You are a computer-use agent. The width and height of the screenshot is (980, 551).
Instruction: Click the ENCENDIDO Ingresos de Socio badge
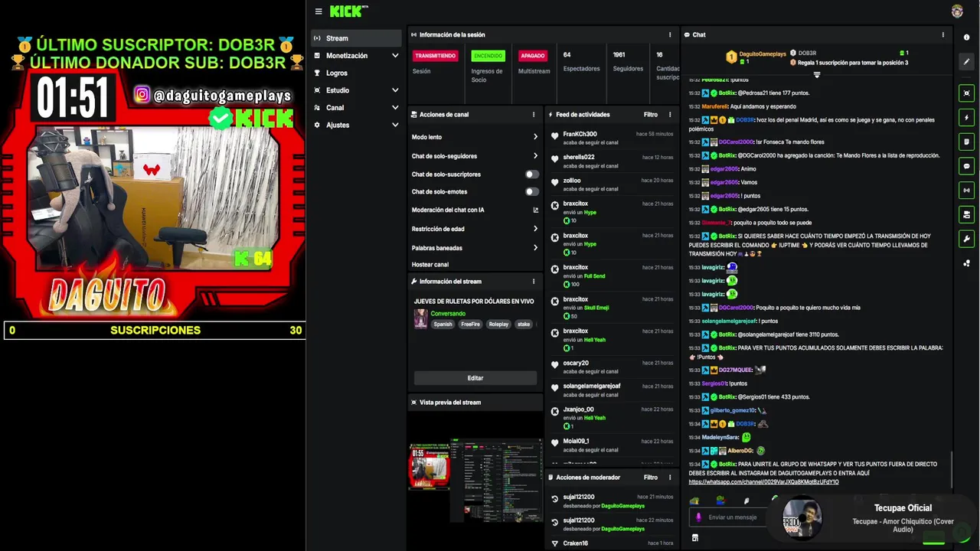(x=488, y=56)
